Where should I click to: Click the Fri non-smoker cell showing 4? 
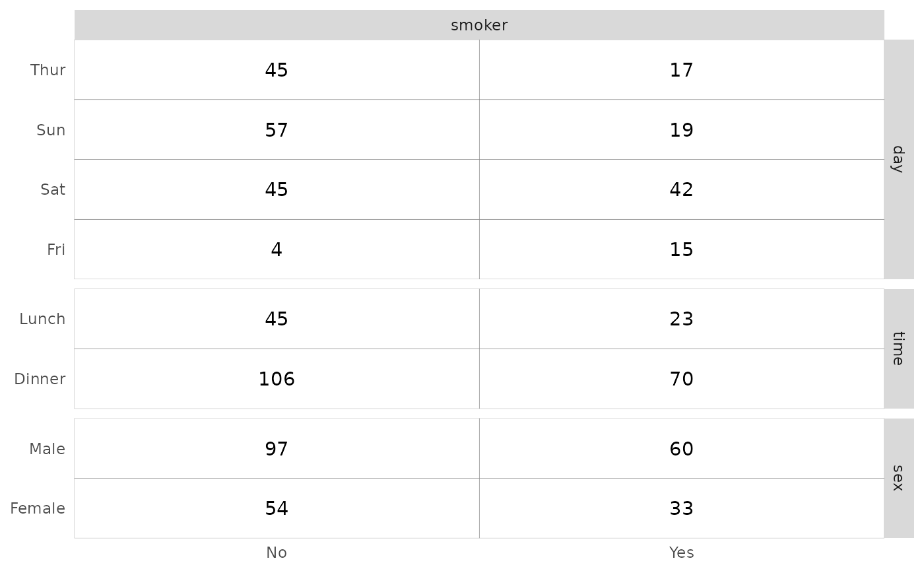point(277,250)
